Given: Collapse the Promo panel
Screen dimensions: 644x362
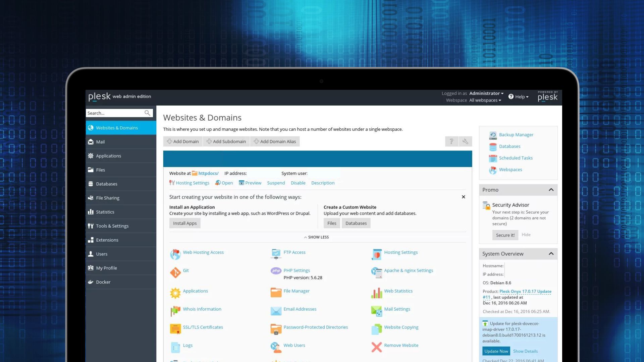Looking at the screenshot, I should click(551, 190).
